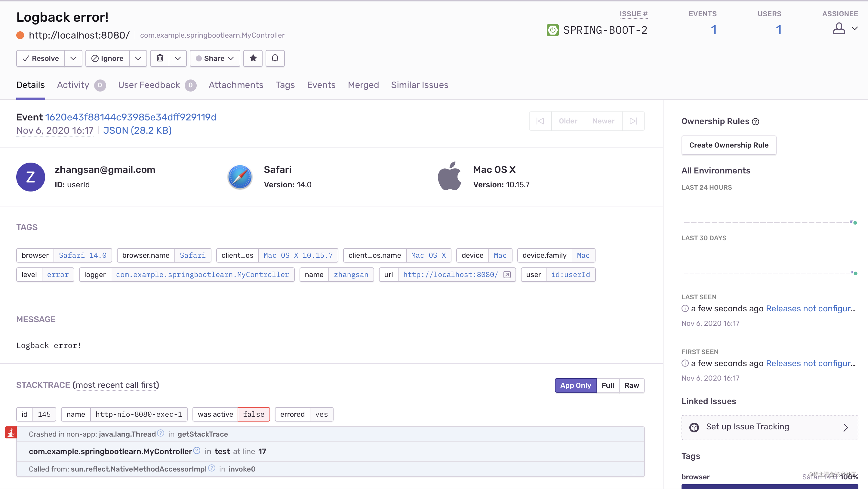Open the User Feedback tab
The width and height of the screenshot is (868, 489).
149,85
